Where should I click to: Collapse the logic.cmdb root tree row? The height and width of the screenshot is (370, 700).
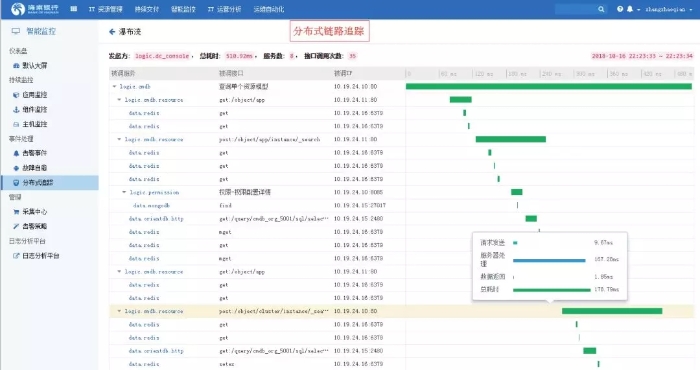coord(115,87)
